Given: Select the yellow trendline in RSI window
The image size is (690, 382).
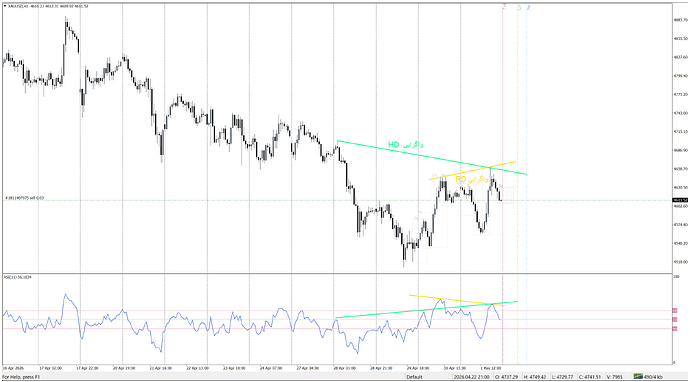Looking at the screenshot, I should point(457,300).
